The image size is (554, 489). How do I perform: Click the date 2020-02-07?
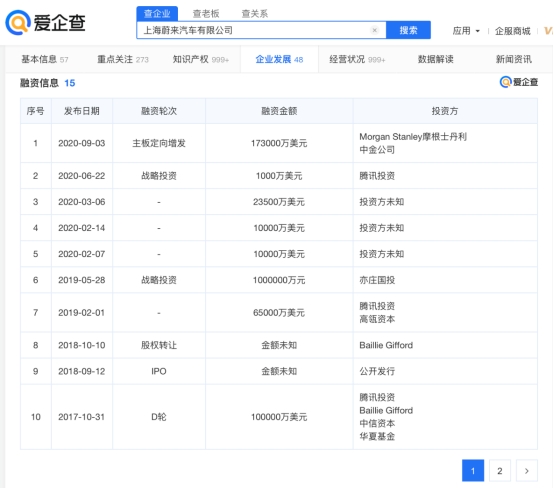tap(82, 254)
